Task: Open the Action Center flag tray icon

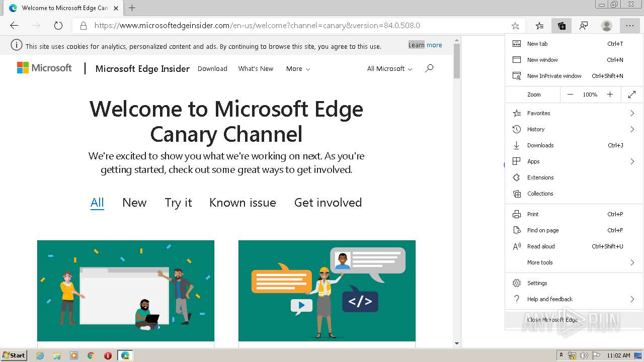Action: tap(596, 355)
